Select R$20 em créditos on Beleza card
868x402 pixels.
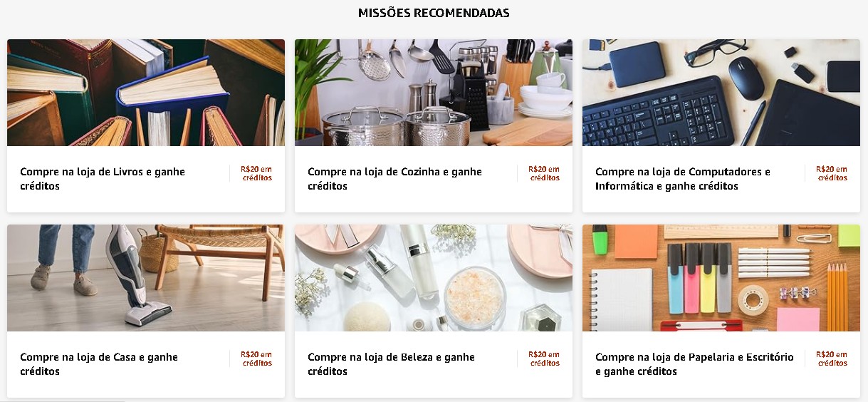(x=544, y=359)
